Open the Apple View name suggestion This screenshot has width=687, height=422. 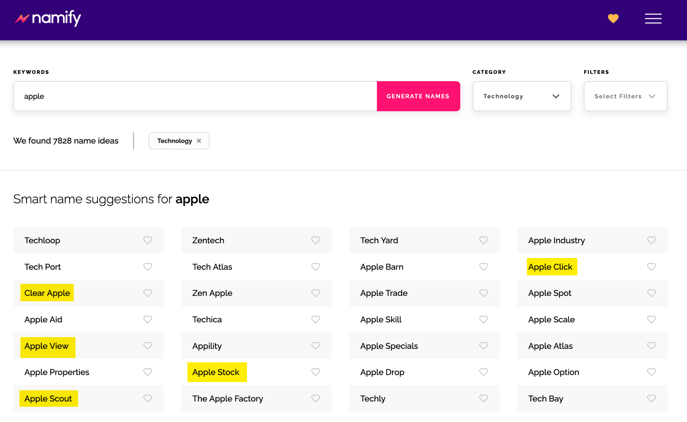coord(47,346)
